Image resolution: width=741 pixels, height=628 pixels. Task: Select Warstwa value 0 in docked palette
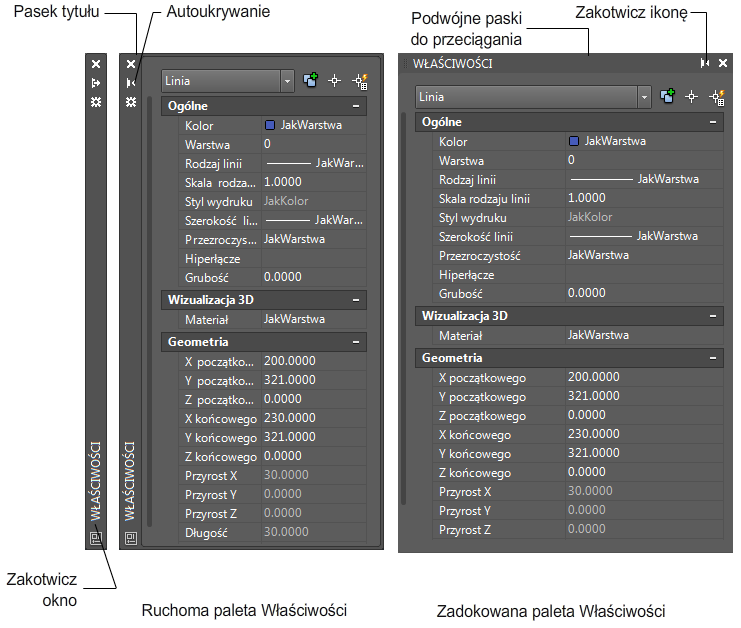pos(644,160)
